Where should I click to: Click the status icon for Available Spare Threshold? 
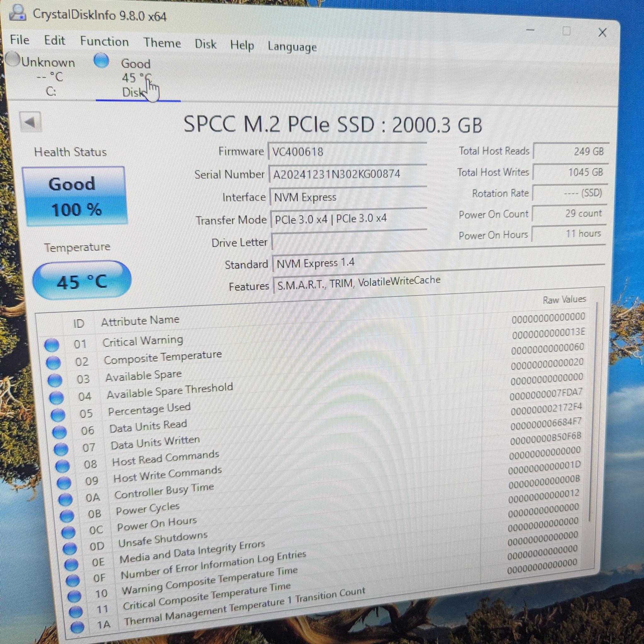56,397
